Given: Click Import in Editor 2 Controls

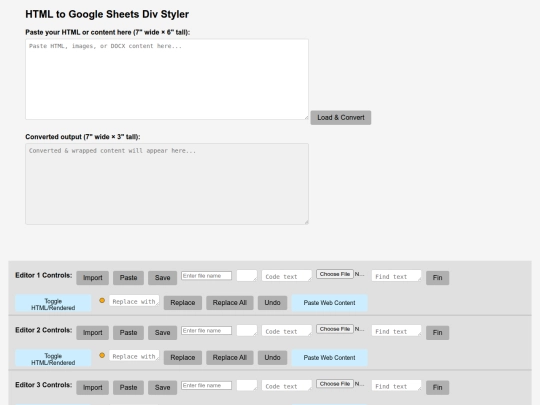Looking at the screenshot, I should [93, 333].
